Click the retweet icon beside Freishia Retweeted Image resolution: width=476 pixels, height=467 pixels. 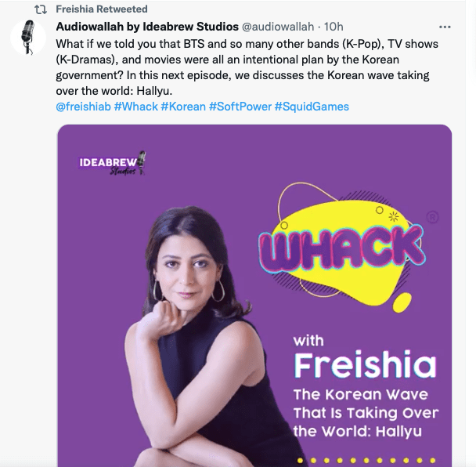click(x=41, y=9)
